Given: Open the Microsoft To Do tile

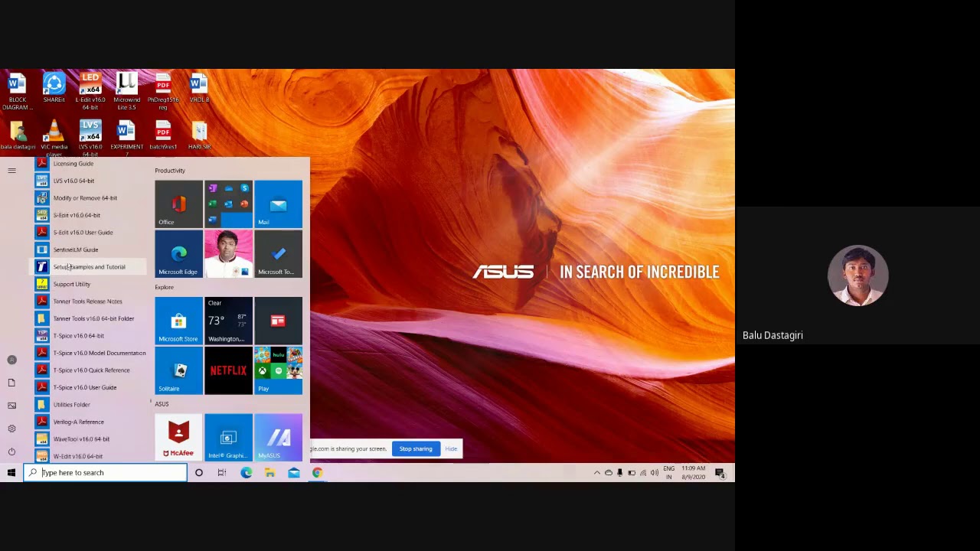Looking at the screenshot, I should (x=278, y=254).
